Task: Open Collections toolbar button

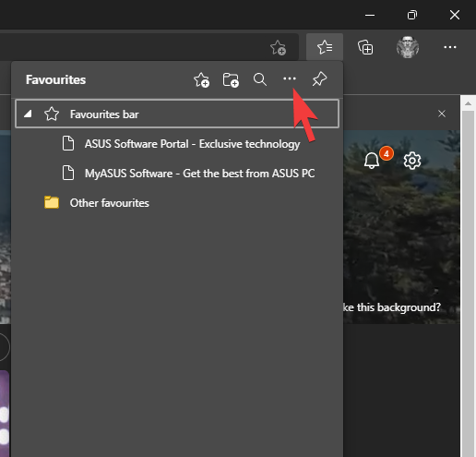Action: pos(365,47)
